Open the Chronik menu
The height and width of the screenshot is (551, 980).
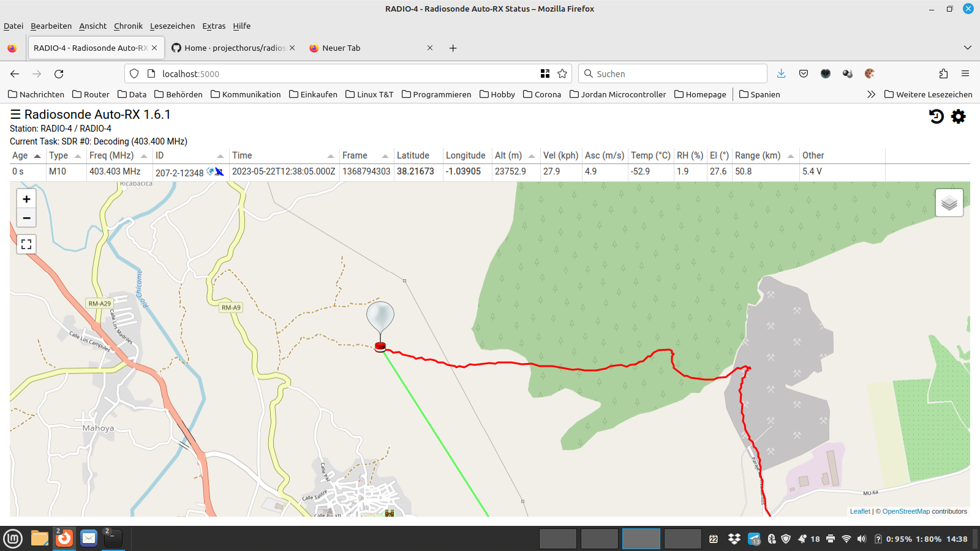point(128,26)
